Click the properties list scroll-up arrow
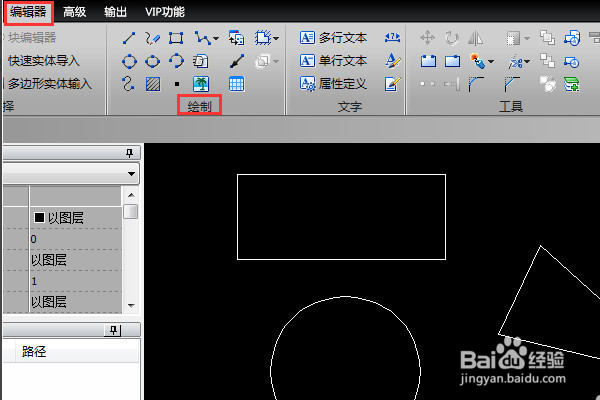This screenshot has width=600, height=400. click(x=131, y=195)
